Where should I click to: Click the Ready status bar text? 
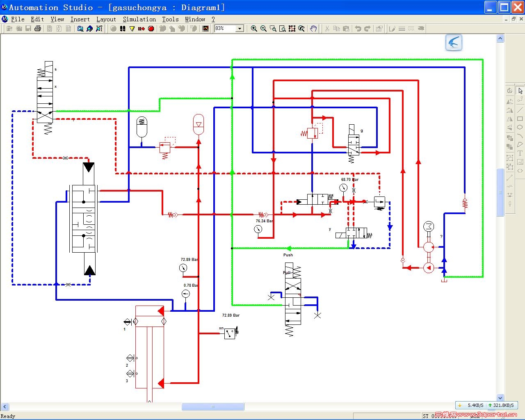[x=8, y=416]
